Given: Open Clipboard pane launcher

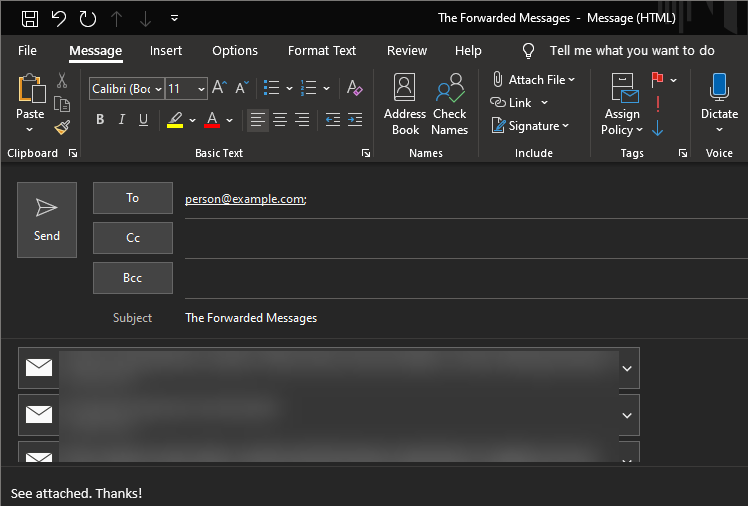Looking at the screenshot, I should click(73, 153).
